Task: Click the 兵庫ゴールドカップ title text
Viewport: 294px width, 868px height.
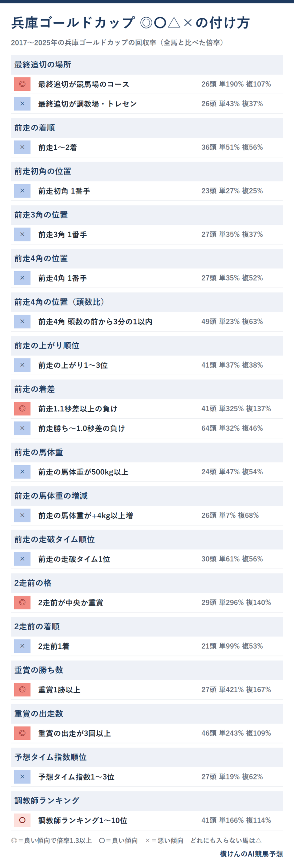Action: coord(73,23)
